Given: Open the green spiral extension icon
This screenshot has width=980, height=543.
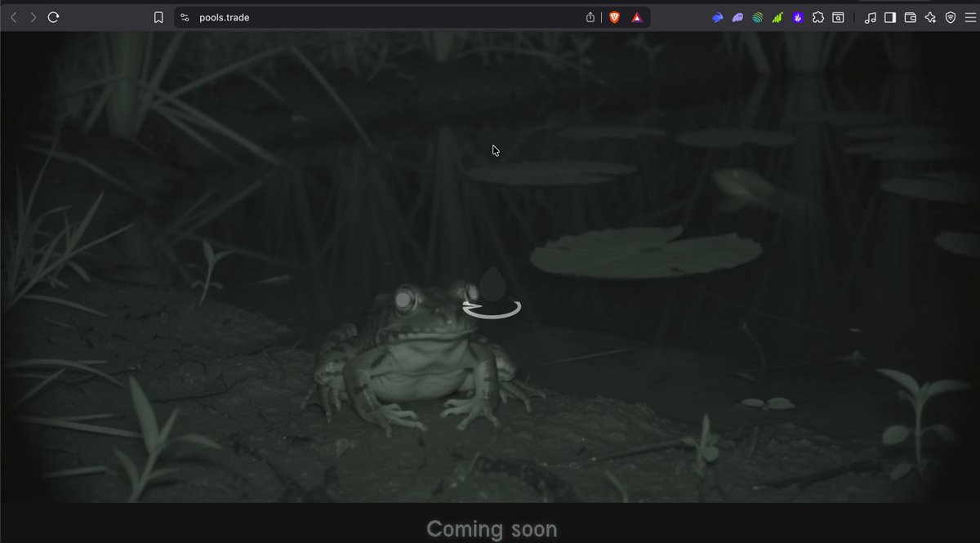Looking at the screenshot, I should pyautogui.click(x=758, y=17).
